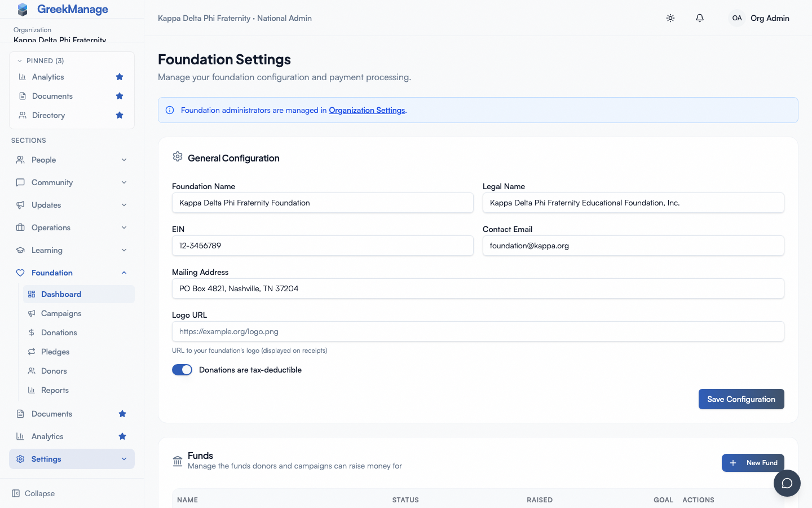Click the Updates megaphone icon
This screenshot has width=812, height=508.
coord(20,205)
